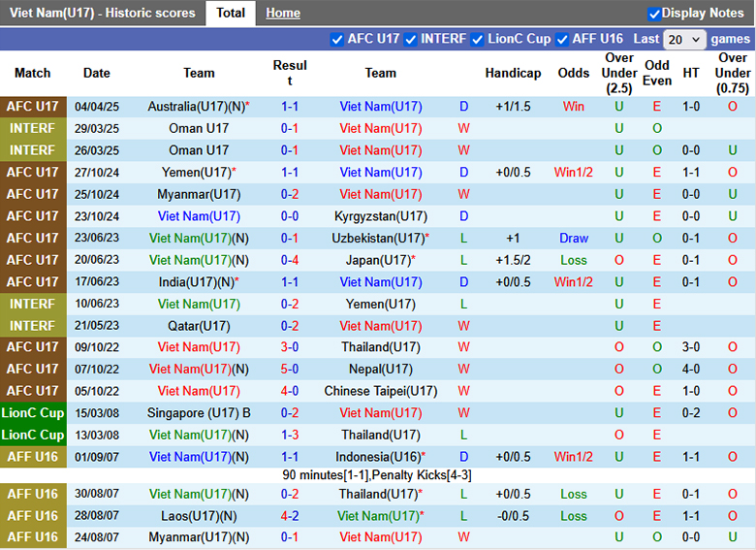The height and width of the screenshot is (550, 756).
Task: Click the Viet Nam(U17) Historic scores title
Action: [x=102, y=13]
